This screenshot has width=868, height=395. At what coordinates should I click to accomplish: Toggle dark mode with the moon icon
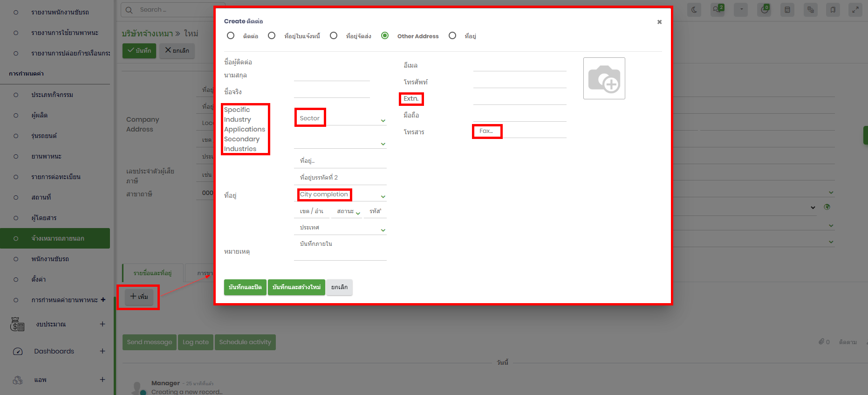[694, 10]
